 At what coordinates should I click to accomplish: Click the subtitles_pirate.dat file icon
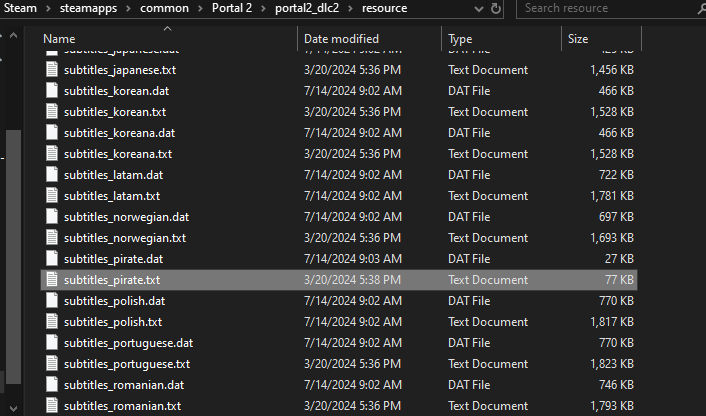52,259
